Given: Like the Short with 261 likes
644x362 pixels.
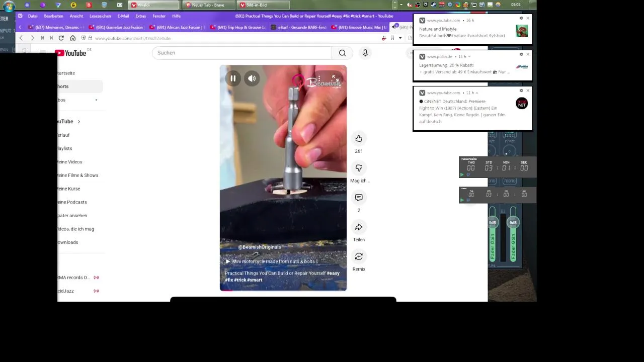Looking at the screenshot, I should (359, 138).
